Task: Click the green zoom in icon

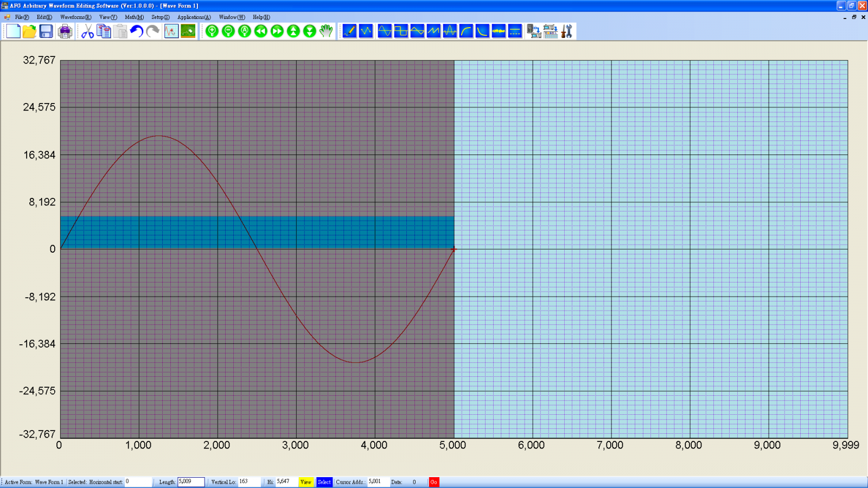Action: 212,31
